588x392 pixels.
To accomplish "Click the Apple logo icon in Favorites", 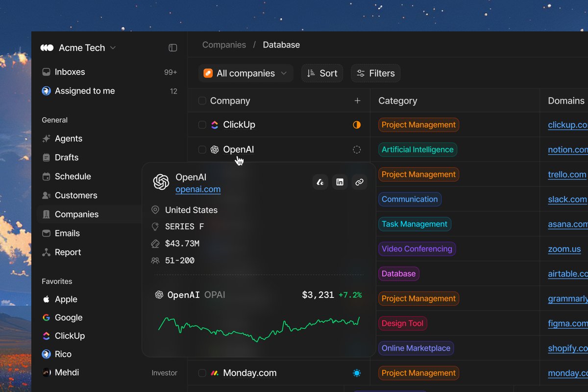I will [x=46, y=299].
